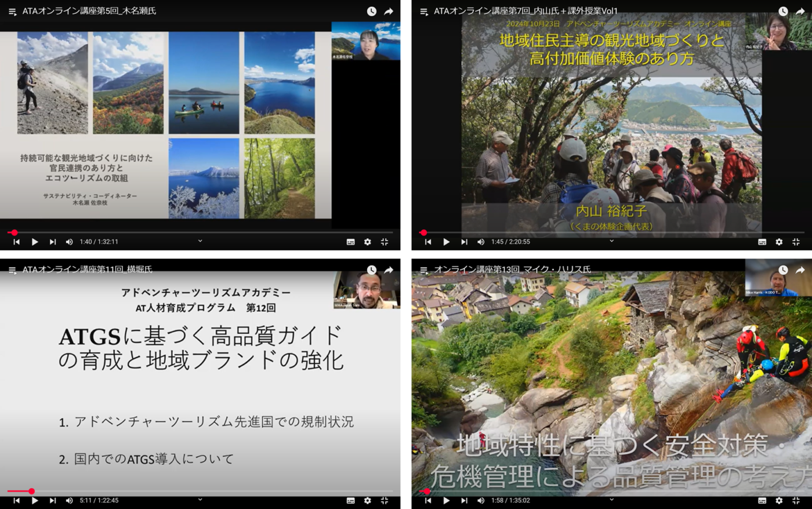This screenshot has height=509, width=812.
Task: Share the 第11回_横堀氏 video
Action: pos(389,270)
